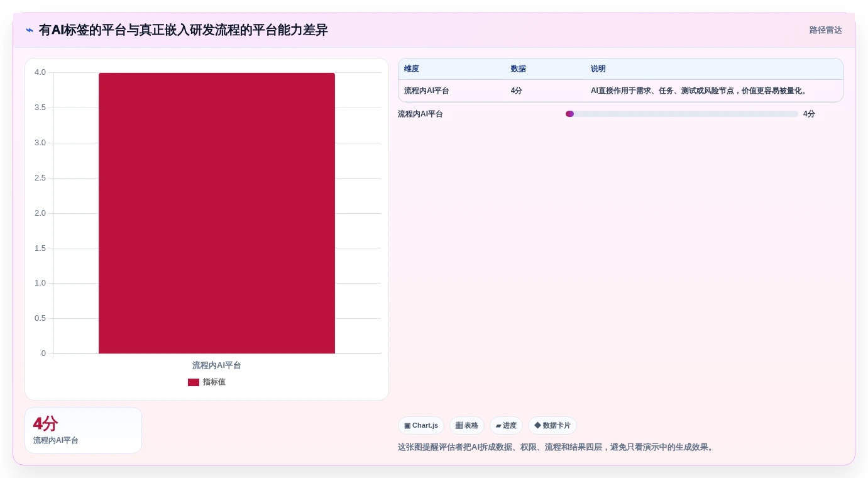Click the 1.0 y-axis tick label
This screenshot has height=478, width=868.
pyautogui.click(x=40, y=283)
